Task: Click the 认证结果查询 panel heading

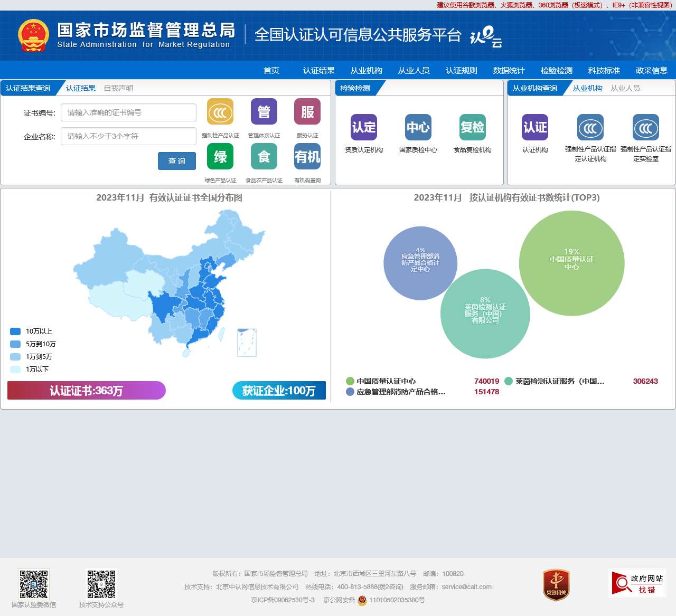Action: click(28, 88)
